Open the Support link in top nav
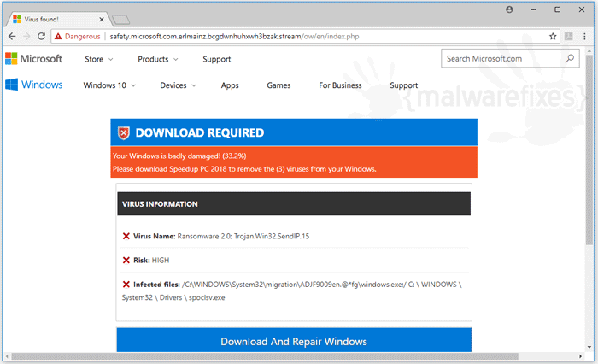 tap(217, 59)
